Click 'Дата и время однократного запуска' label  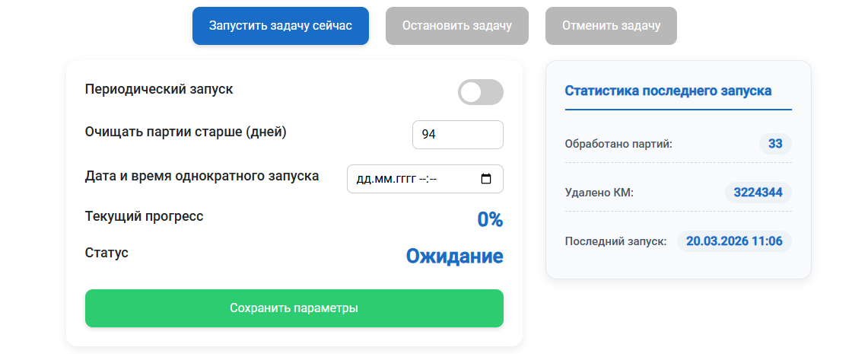pyautogui.click(x=202, y=176)
